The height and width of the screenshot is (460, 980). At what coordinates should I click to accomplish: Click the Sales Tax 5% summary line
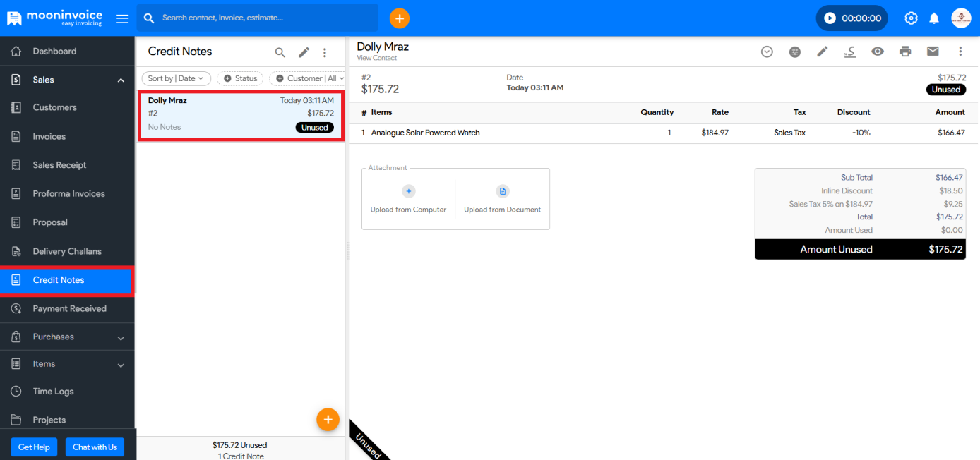coord(860,204)
